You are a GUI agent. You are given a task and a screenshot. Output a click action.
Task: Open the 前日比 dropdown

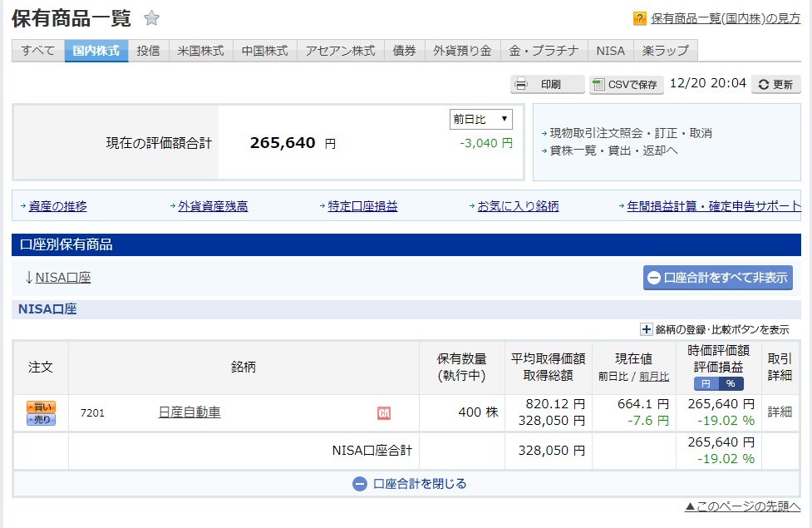(x=481, y=119)
